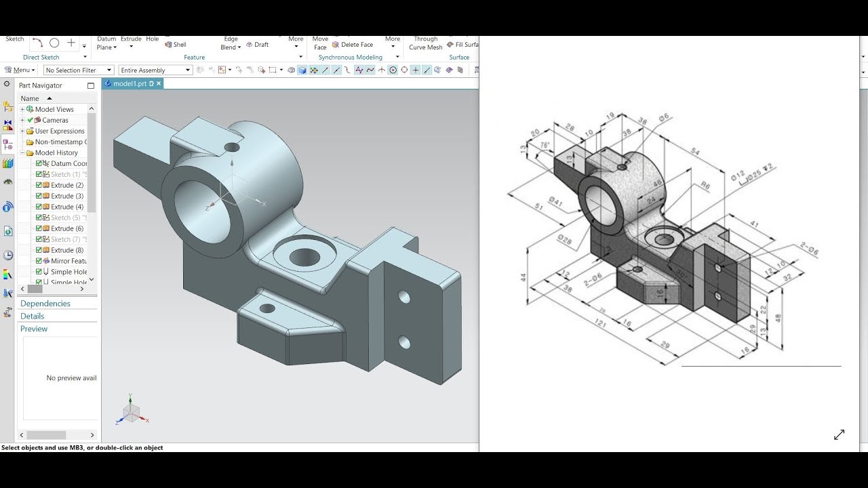This screenshot has height=488, width=868.
Task: Click the Draft tool icon
Action: [260, 43]
